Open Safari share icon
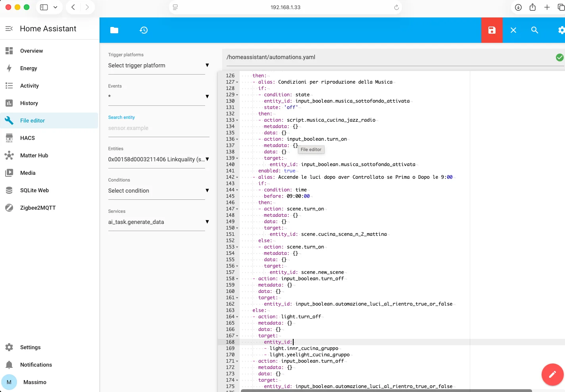Viewport: 565px width, 392px height. click(532, 7)
